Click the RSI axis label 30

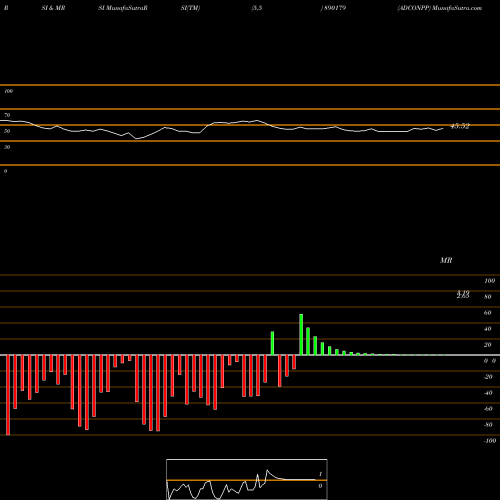pos(7,147)
